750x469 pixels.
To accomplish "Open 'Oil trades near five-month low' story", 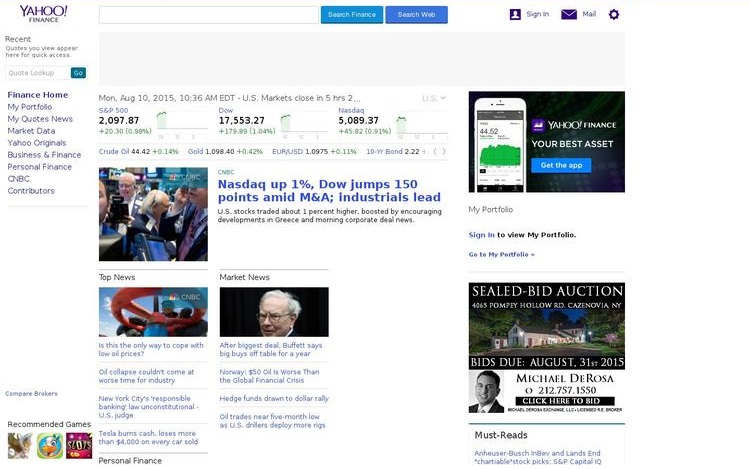I will coord(272,421).
